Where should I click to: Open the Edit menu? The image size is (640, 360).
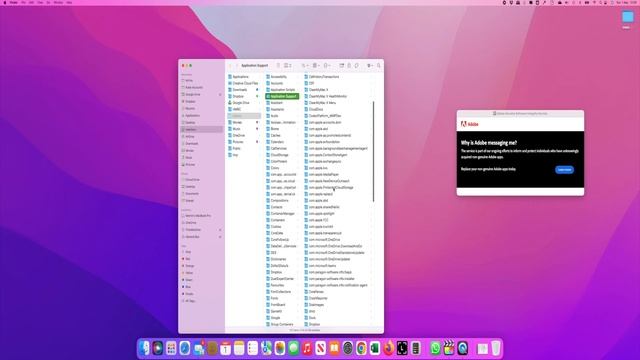[x=31, y=2]
